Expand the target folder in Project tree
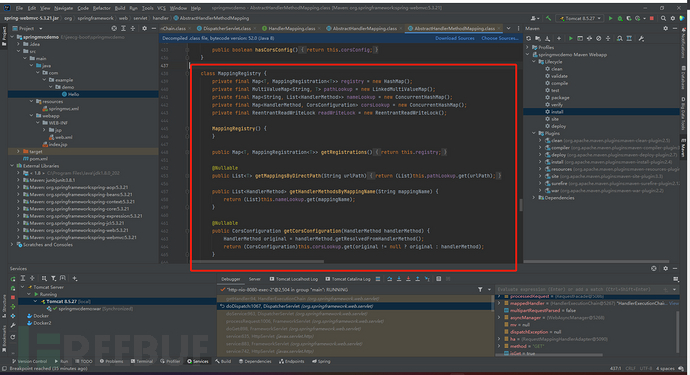 click(18, 151)
